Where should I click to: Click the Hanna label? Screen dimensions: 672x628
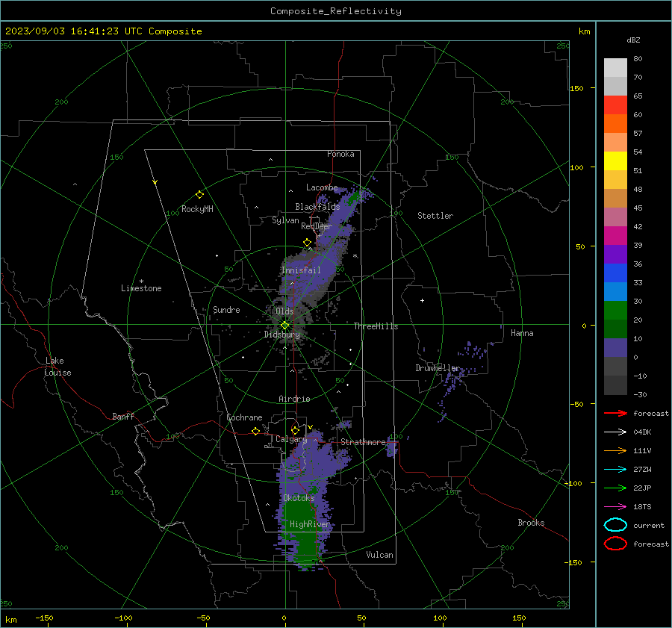coord(522,333)
